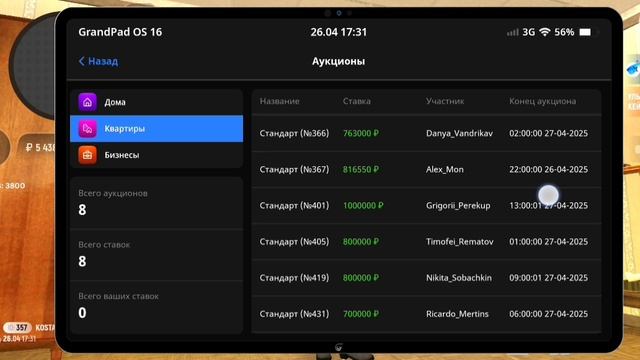The width and height of the screenshot is (640, 360).
Task: Click participant Danya_Vandrikav
Action: [x=459, y=133]
